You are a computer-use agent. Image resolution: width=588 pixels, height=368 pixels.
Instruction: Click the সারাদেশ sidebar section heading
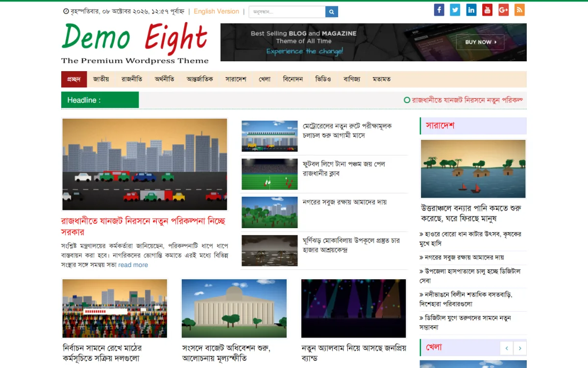click(440, 126)
